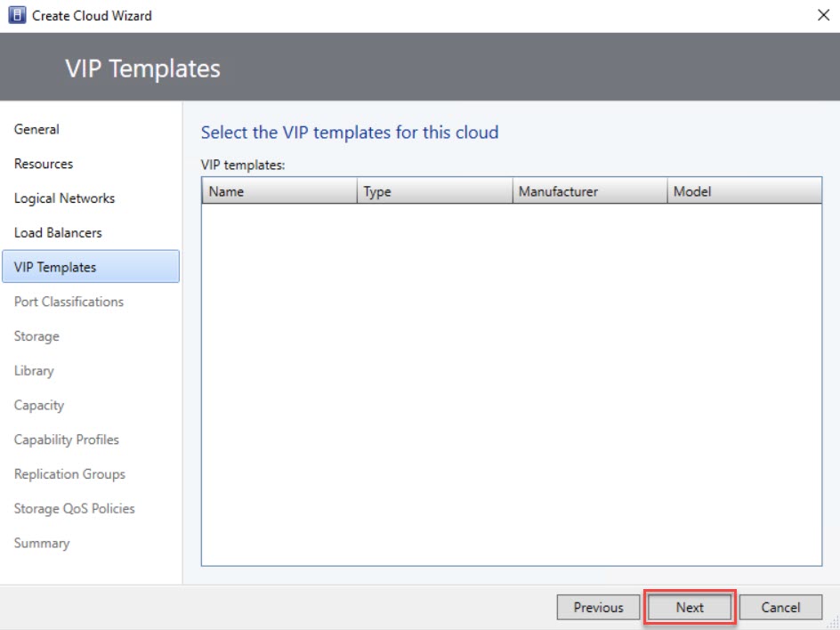Select the VIP Templates step
Screen dimensions: 840x630
click(55, 267)
